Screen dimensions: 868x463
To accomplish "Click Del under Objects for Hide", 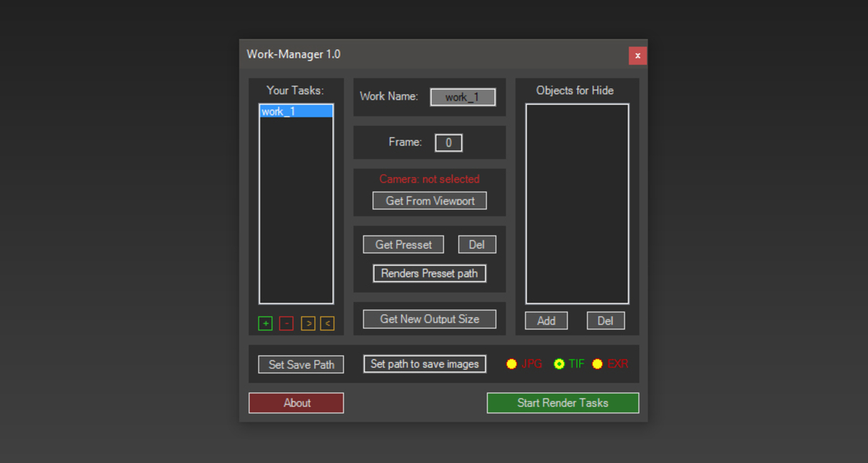I will coord(606,320).
